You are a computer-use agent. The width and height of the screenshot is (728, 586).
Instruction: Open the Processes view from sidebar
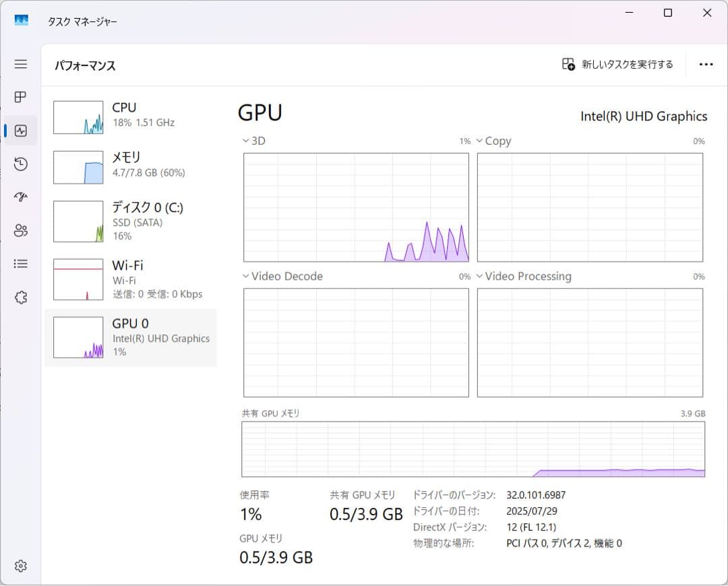coord(20,97)
